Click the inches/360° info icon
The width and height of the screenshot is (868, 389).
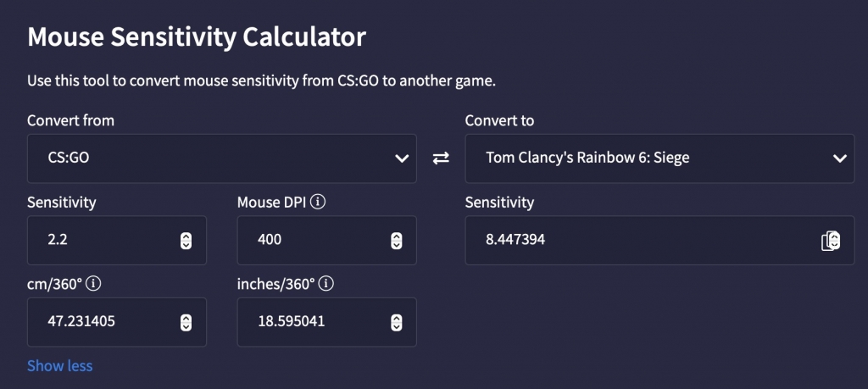[327, 284]
